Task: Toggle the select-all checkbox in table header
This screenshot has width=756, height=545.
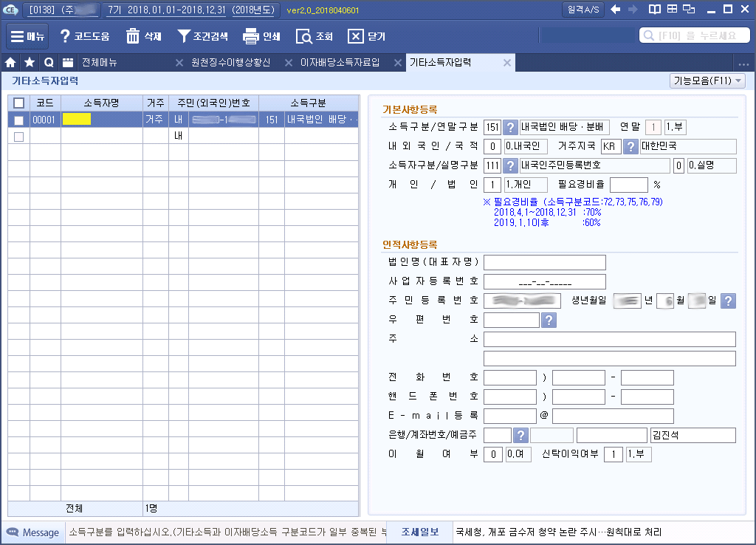Action: (19, 103)
